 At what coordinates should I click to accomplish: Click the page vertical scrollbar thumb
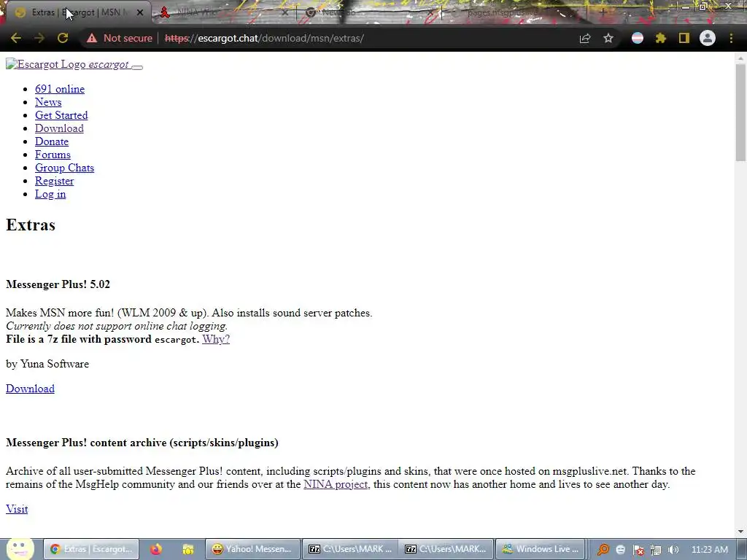[741, 112]
